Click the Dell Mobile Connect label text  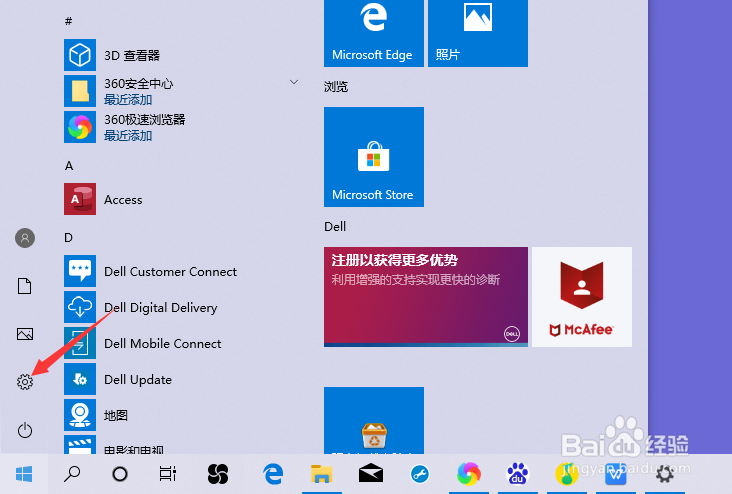(x=163, y=344)
